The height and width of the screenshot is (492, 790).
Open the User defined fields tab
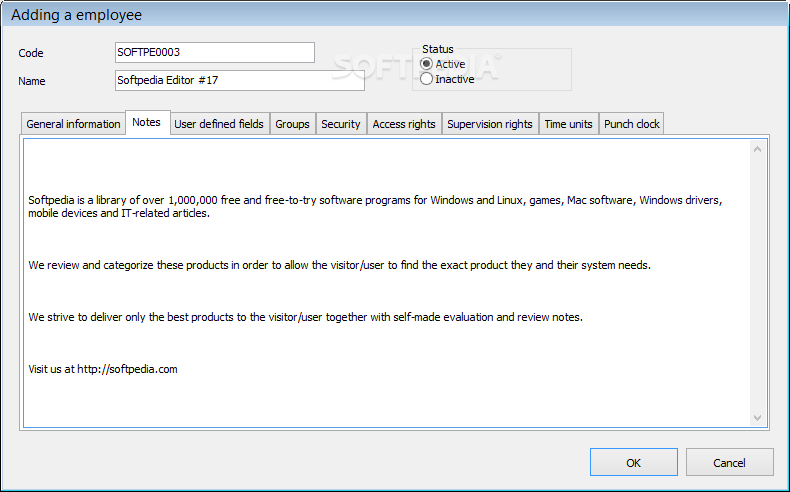click(219, 124)
